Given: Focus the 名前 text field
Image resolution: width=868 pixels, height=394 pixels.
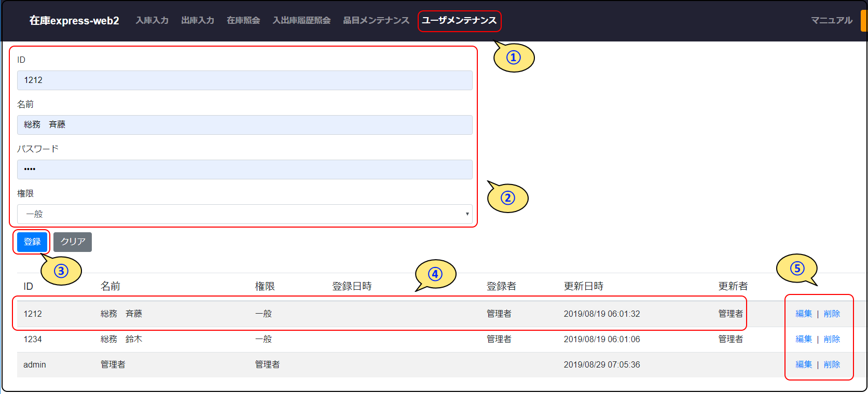Looking at the screenshot, I should click(x=244, y=125).
